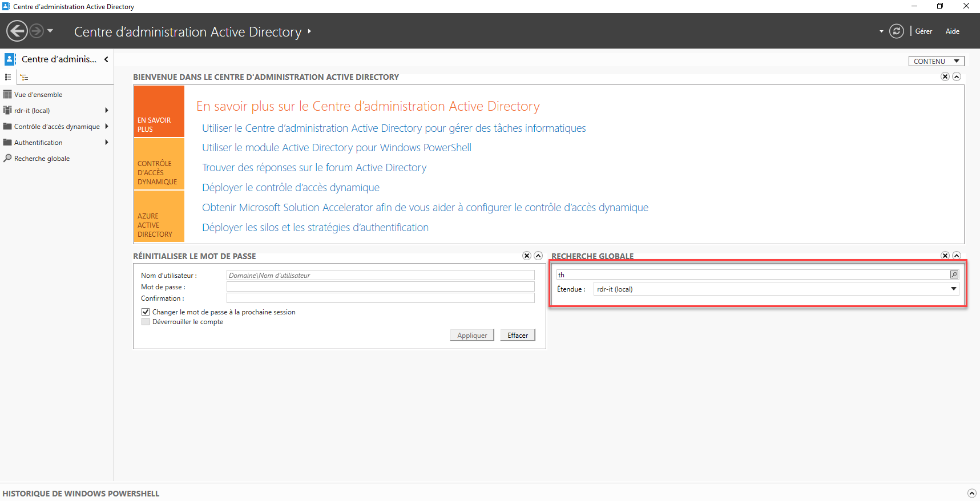Click the Mot de passe field
The width and height of the screenshot is (980, 501).
381,286
